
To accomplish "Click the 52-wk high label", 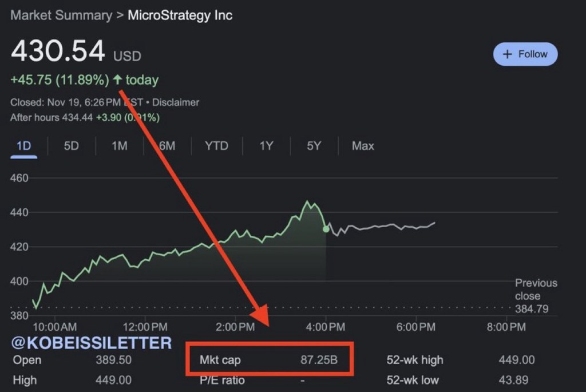I will [415, 360].
